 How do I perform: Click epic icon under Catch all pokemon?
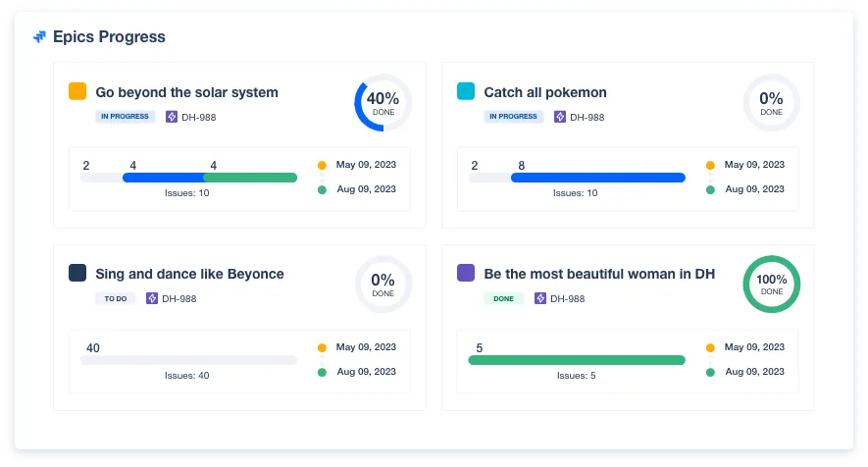[560, 117]
